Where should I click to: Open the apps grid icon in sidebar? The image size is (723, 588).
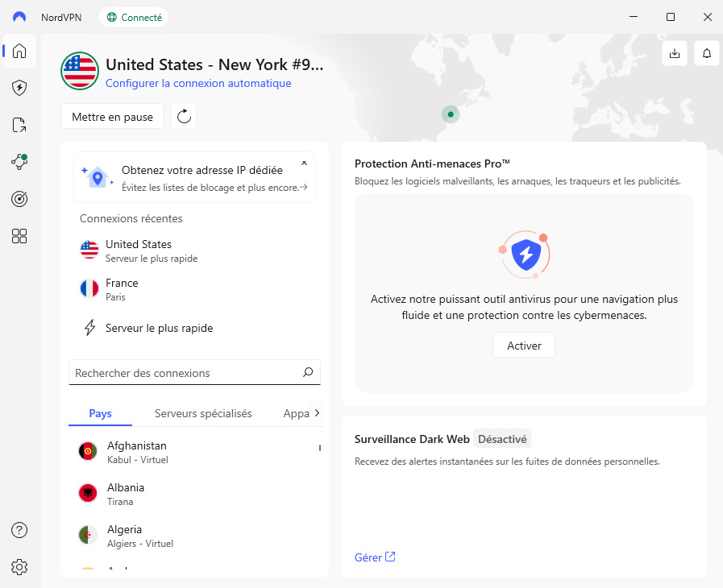pos(20,236)
